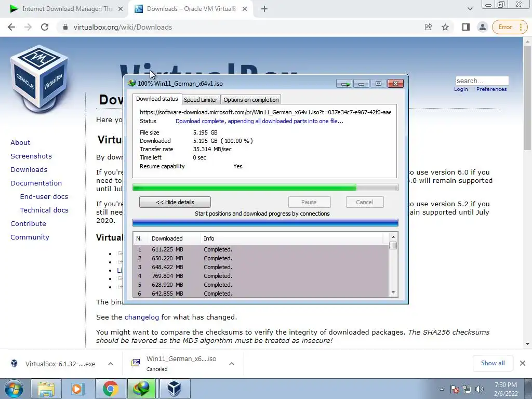Click Show all downloads button

click(493, 363)
